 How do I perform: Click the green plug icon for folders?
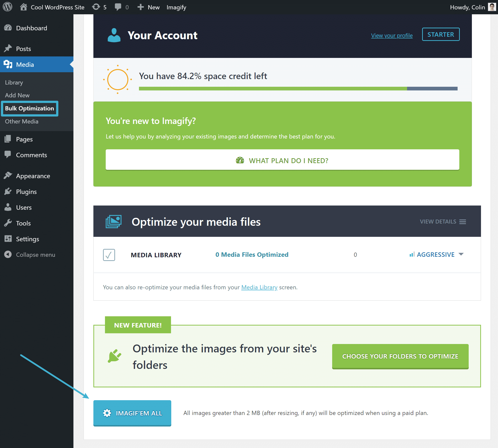tap(115, 356)
